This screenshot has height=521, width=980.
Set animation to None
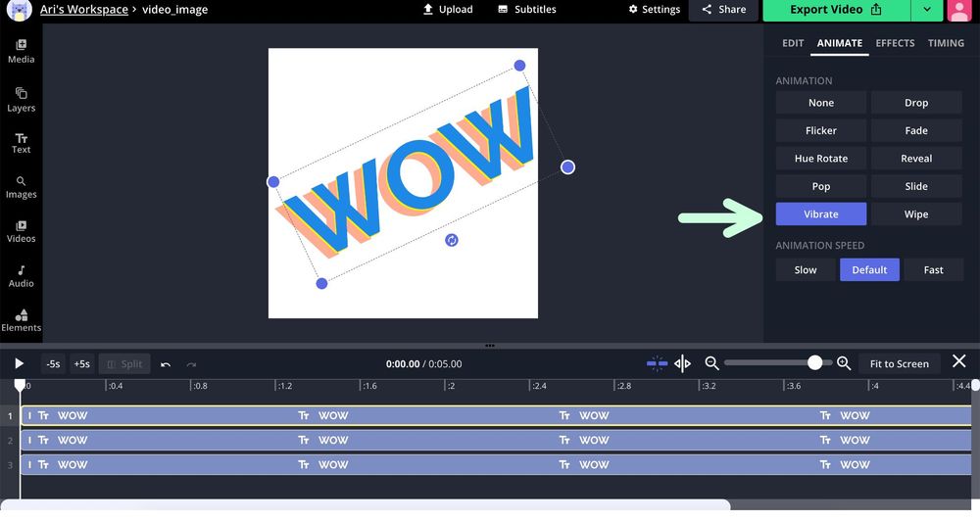click(820, 103)
